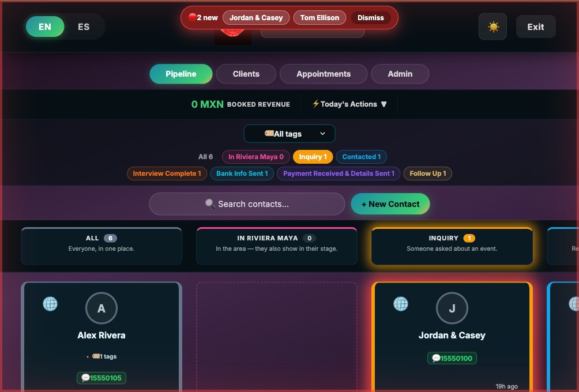Select the ALL column header
Screen dimensions: 579x392
pos(101,246)
